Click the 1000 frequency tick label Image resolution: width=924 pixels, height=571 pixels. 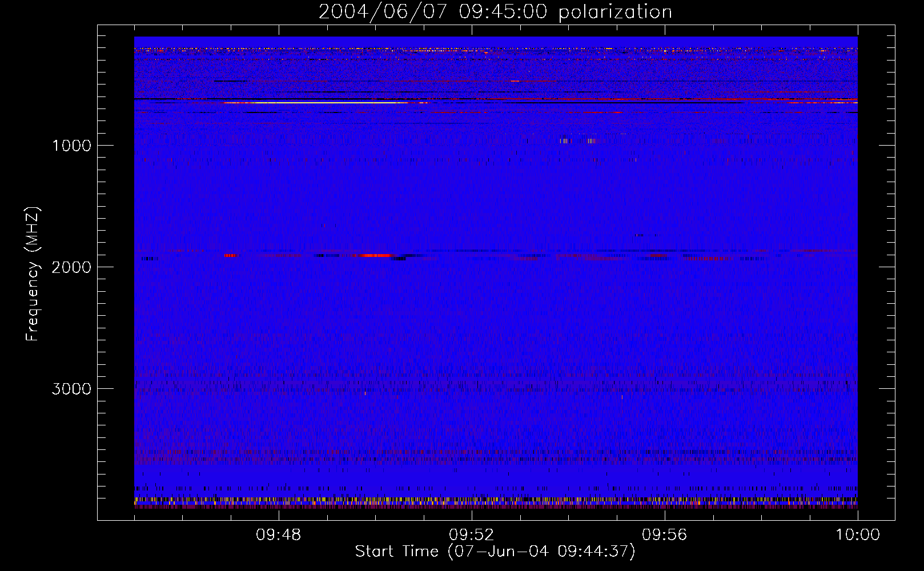click(x=71, y=146)
